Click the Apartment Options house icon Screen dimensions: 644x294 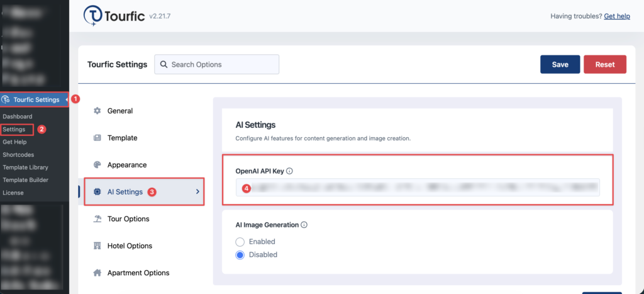pyautogui.click(x=97, y=273)
